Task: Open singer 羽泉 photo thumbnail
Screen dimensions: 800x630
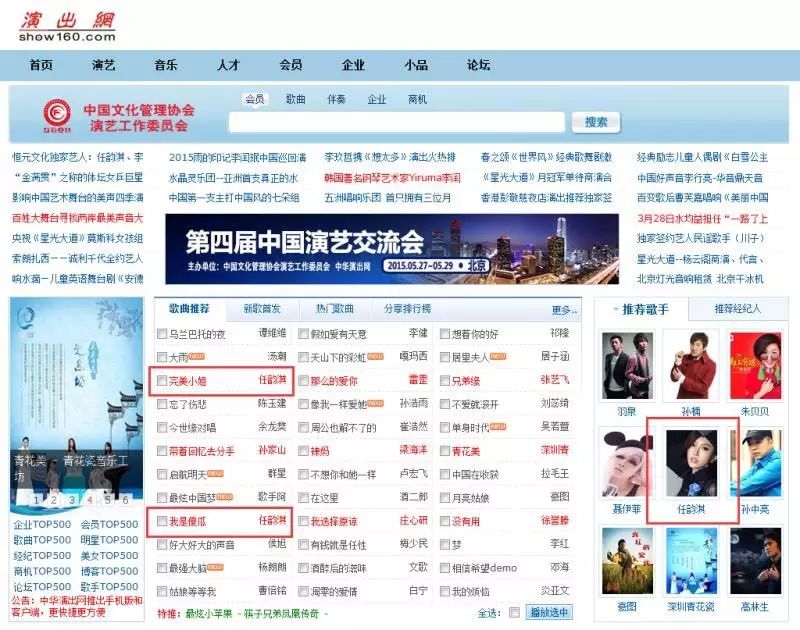Action: (627, 366)
